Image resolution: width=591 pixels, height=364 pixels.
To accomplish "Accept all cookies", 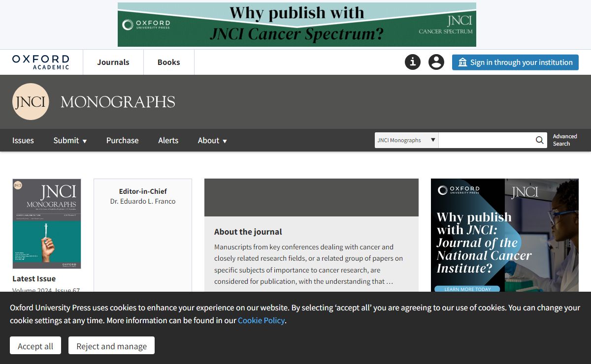I will point(35,346).
